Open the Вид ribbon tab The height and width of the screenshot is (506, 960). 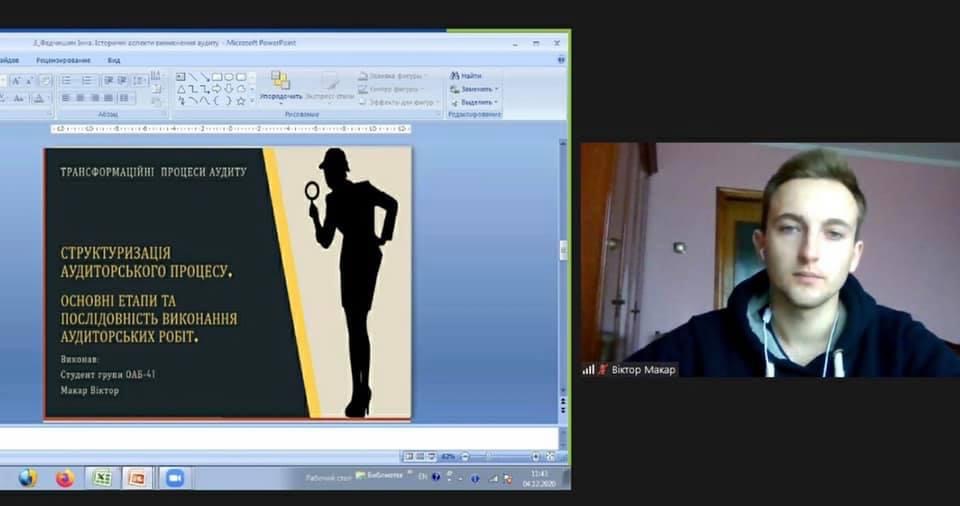[114, 60]
